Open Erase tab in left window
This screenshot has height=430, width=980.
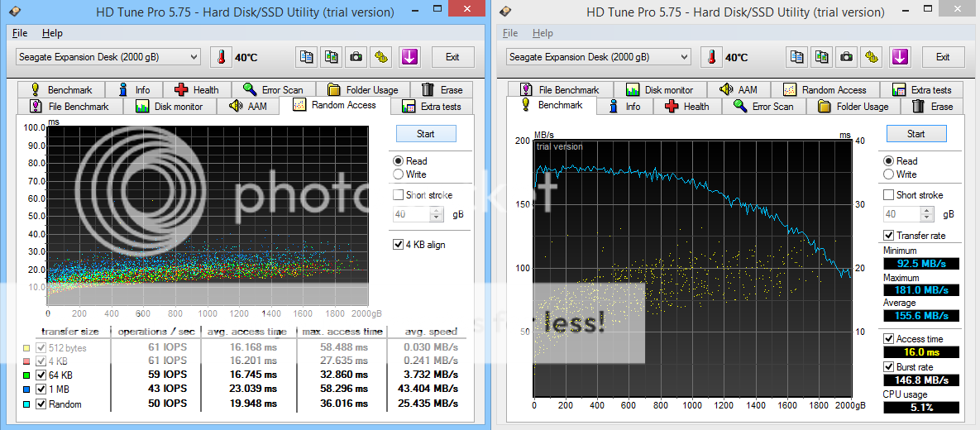point(442,90)
